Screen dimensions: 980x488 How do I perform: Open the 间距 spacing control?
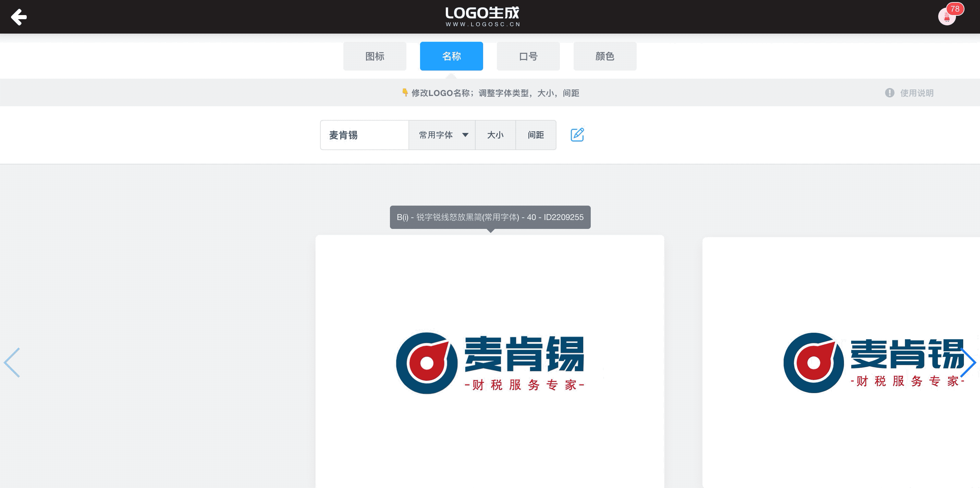click(x=536, y=135)
